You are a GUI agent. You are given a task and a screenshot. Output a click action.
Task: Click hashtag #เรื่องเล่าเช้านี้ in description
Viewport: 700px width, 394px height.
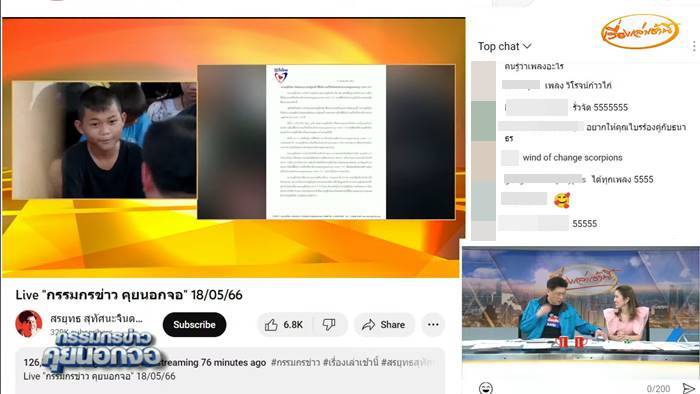click(350, 362)
